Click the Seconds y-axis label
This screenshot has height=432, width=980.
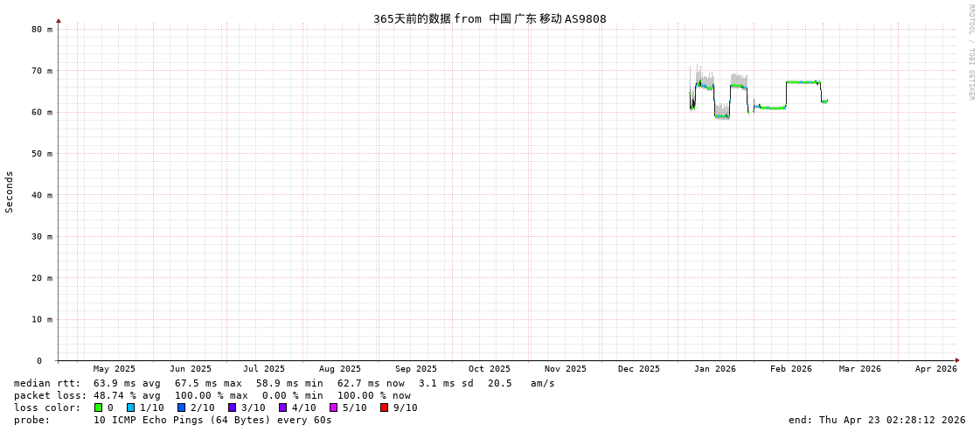coord(10,192)
